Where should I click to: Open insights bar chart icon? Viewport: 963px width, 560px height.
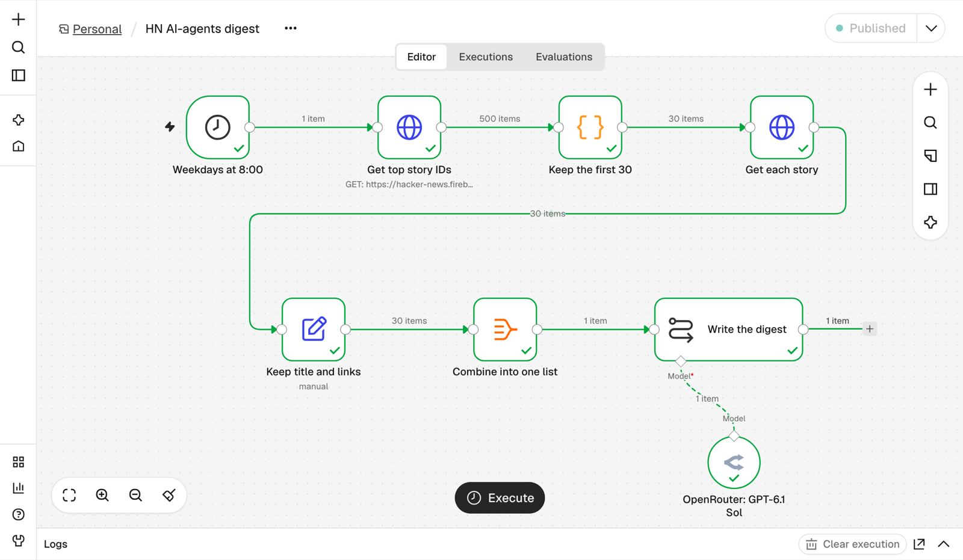[x=19, y=488]
